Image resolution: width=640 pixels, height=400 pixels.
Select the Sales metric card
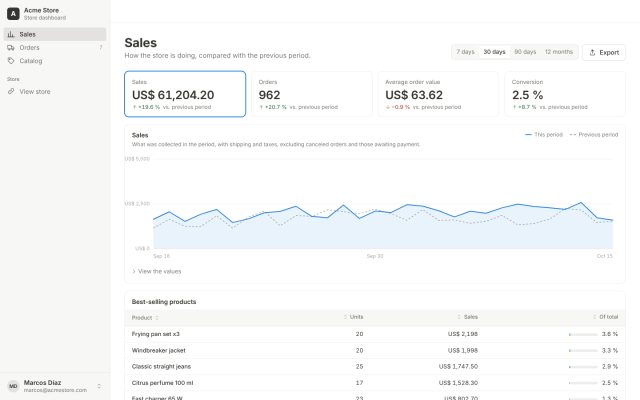185,94
